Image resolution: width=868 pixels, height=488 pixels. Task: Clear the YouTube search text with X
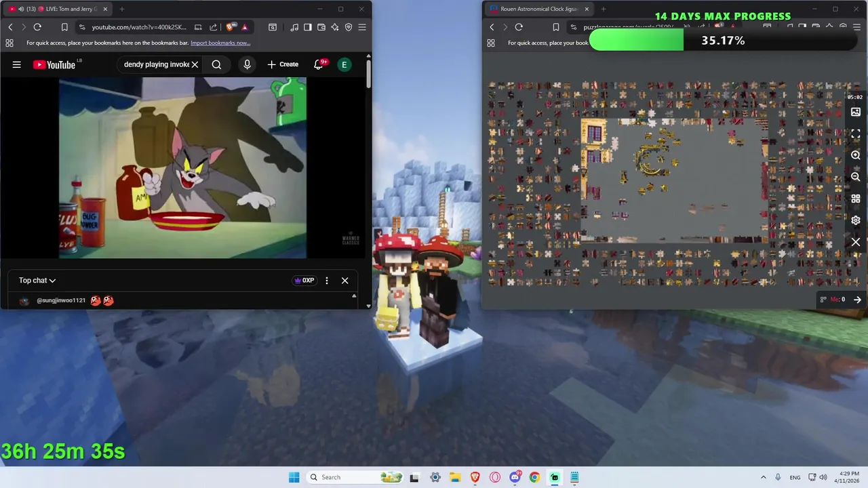195,64
